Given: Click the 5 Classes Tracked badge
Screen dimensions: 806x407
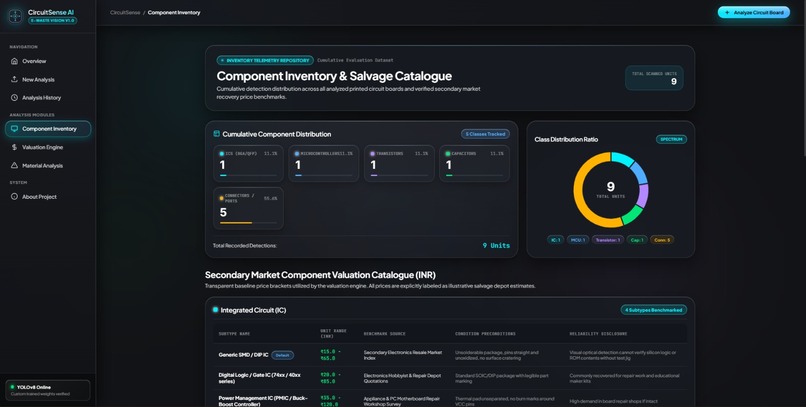Looking at the screenshot, I should (485, 134).
